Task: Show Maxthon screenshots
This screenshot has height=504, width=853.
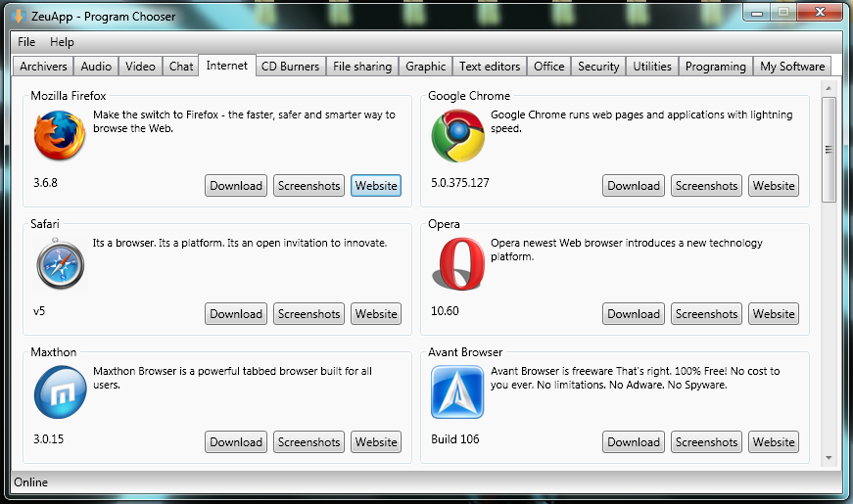Action: coord(309,442)
